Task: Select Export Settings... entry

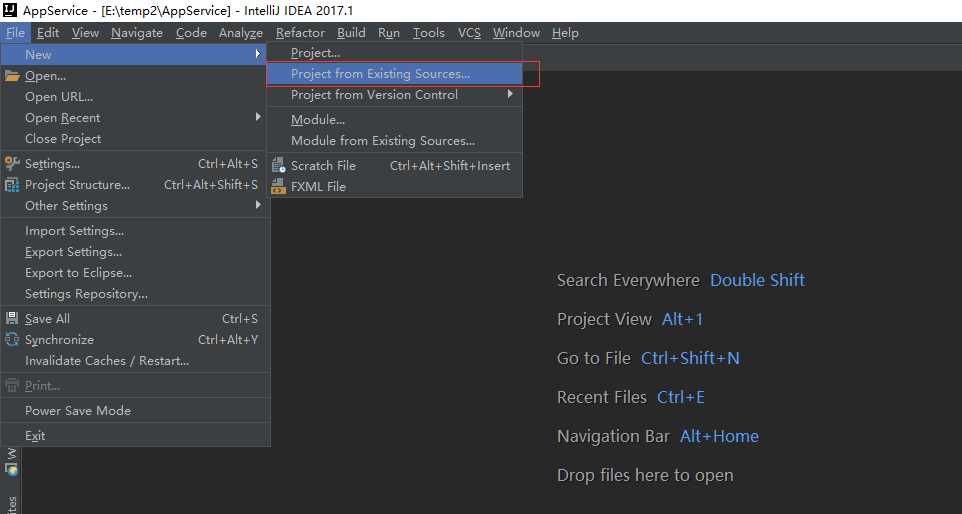Action: click(x=134, y=251)
